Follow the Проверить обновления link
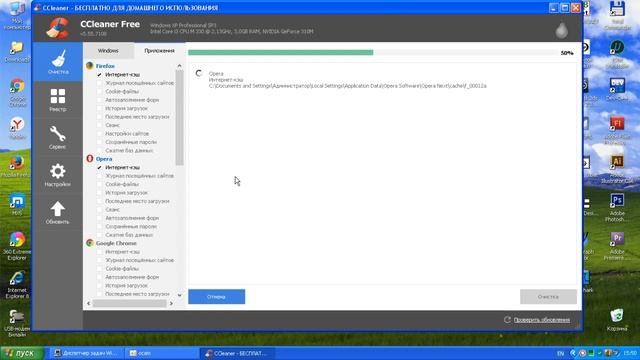Screen dimensions: 640x360 [542, 320]
